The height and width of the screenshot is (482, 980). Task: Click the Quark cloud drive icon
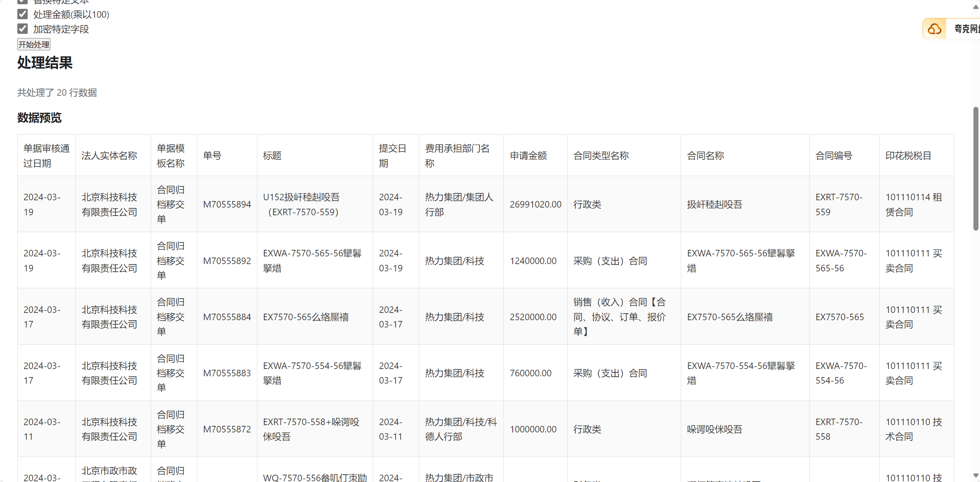935,29
